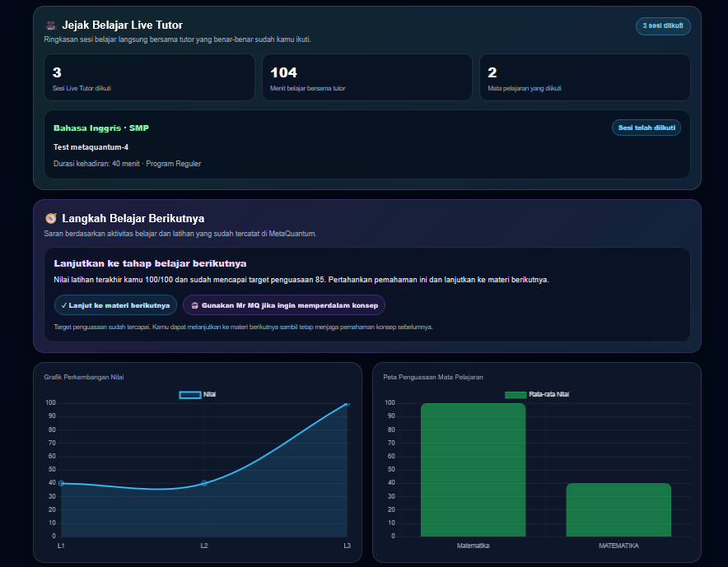Click the 'Jejak Belajar Live Tutor' heading

123,25
